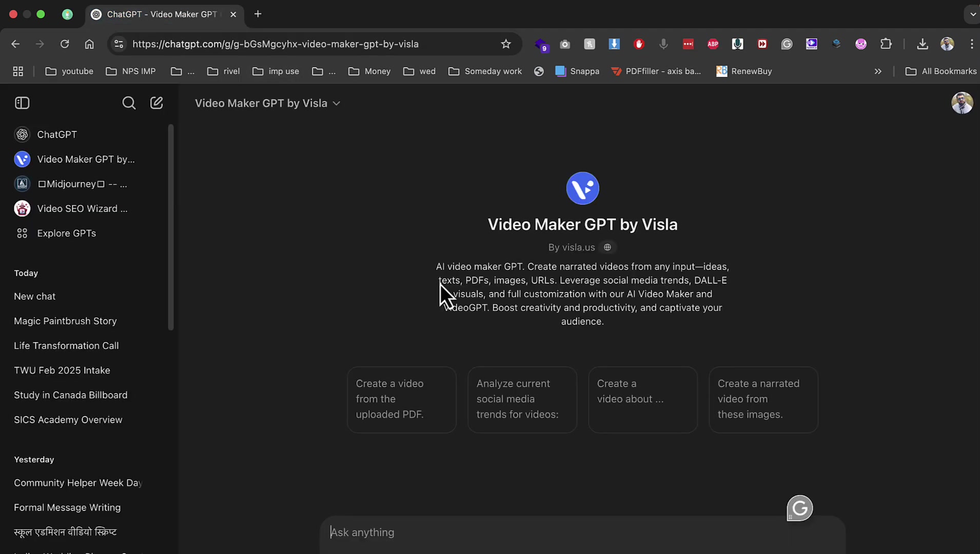980x554 pixels.
Task: Start a new chat with the compose icon
Action: tap(156, 103)
